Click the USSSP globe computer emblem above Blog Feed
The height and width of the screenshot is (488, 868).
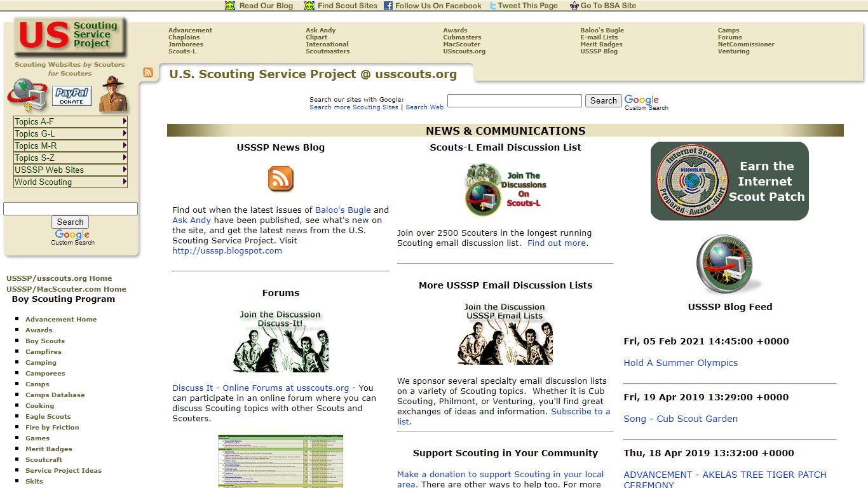click(729, 264)
